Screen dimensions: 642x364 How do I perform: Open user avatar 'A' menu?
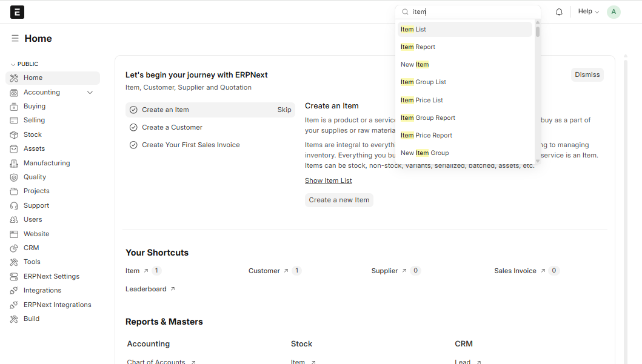click(614, 12)
